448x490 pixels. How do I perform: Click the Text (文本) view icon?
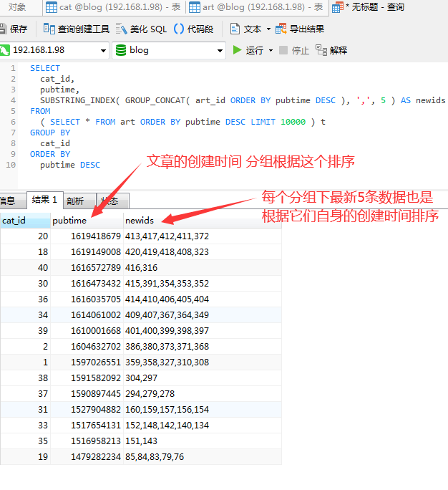(235, 29)
